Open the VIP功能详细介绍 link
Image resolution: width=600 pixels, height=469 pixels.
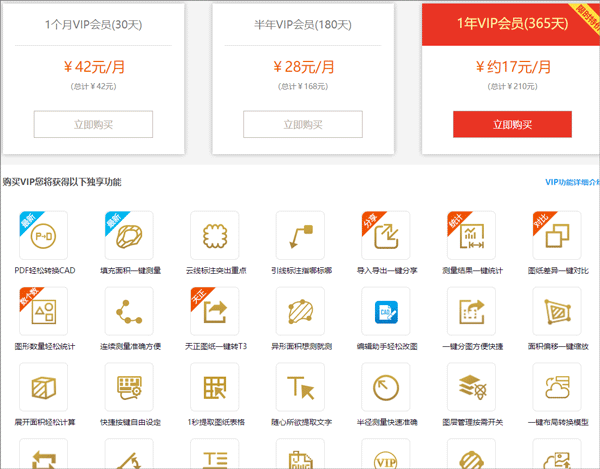(572, 182)
